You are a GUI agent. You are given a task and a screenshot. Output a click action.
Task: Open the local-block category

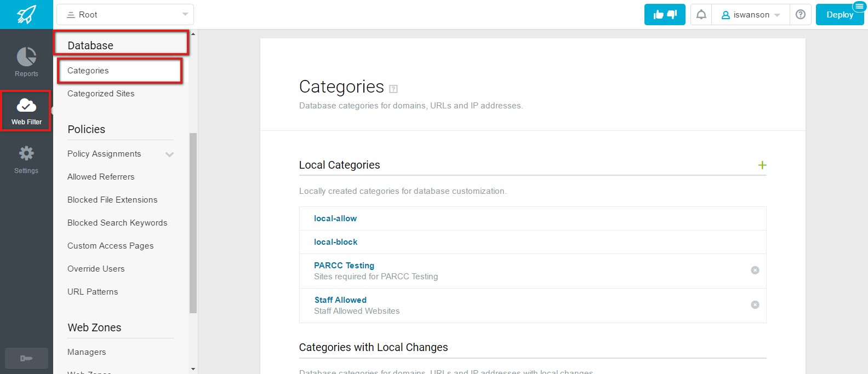pos(335,242)
